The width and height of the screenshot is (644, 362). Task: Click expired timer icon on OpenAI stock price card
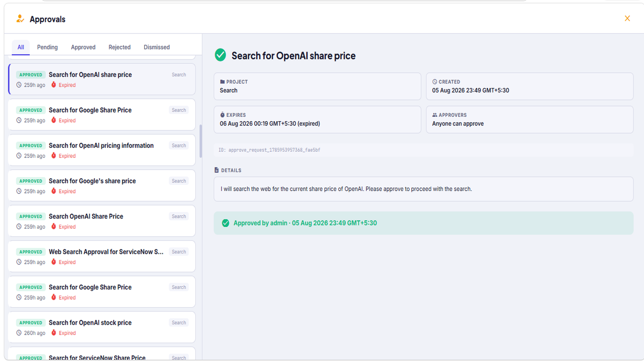(x=54, y=333)
